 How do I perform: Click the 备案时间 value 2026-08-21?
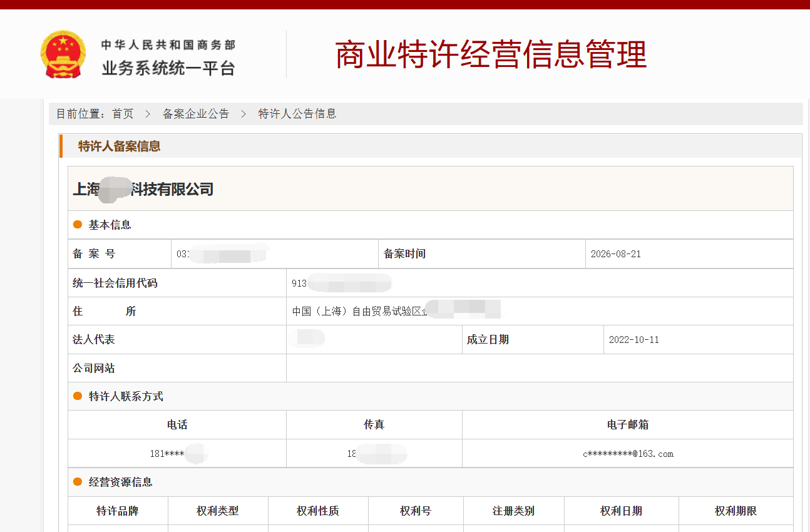click(x=616, y=254)
